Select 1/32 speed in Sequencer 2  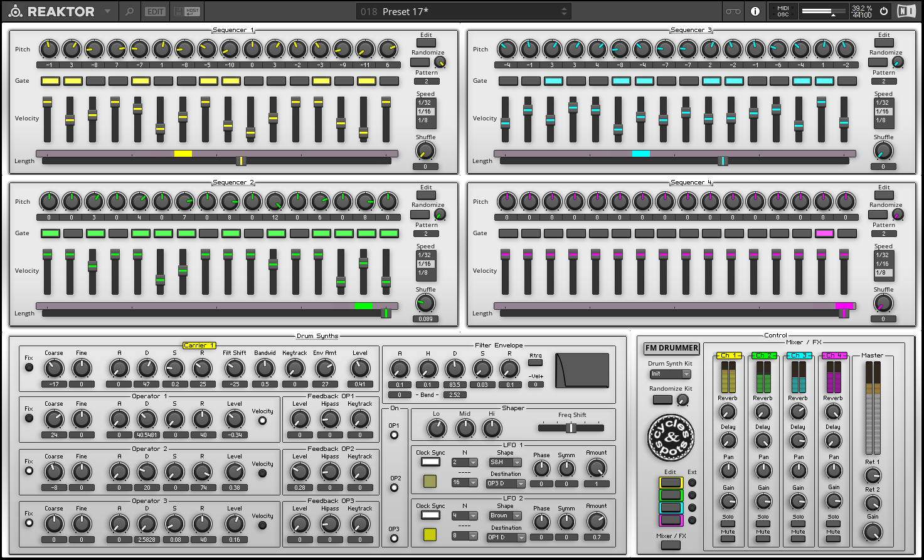pyautogui.click(x=425, y=255)
